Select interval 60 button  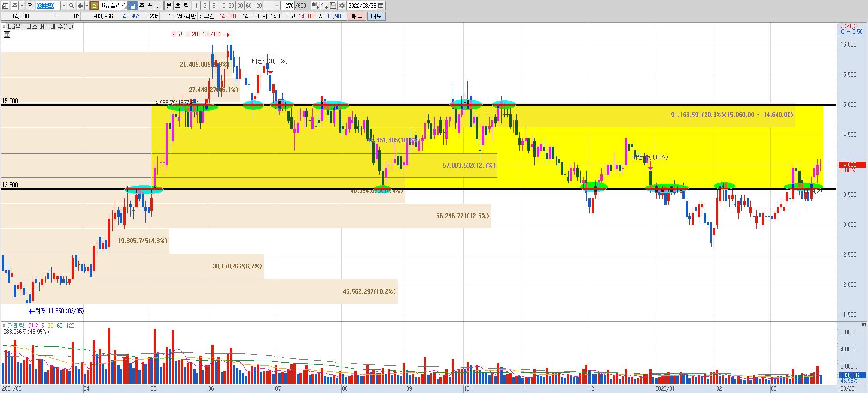click(249, 6)
